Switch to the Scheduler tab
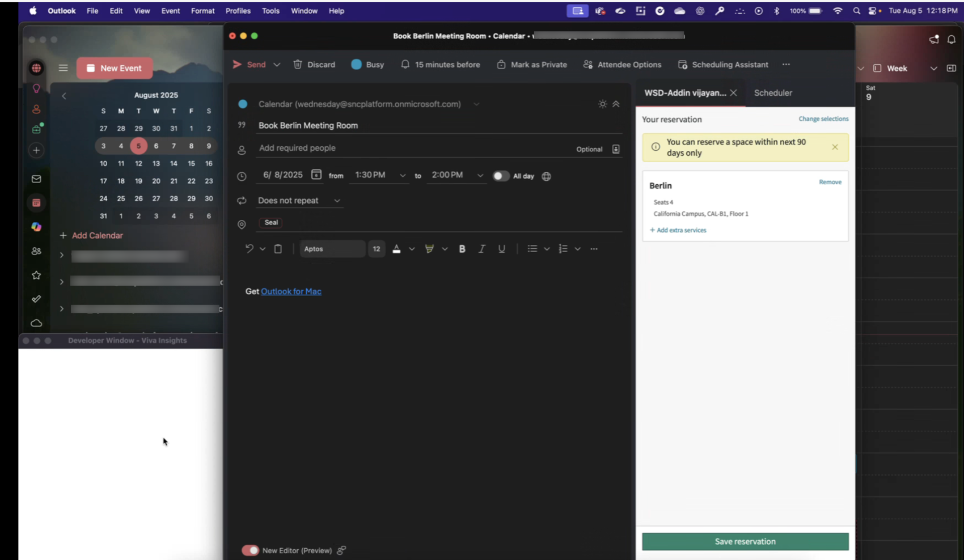The image size is (964, 560). click(x=773, y=93)
